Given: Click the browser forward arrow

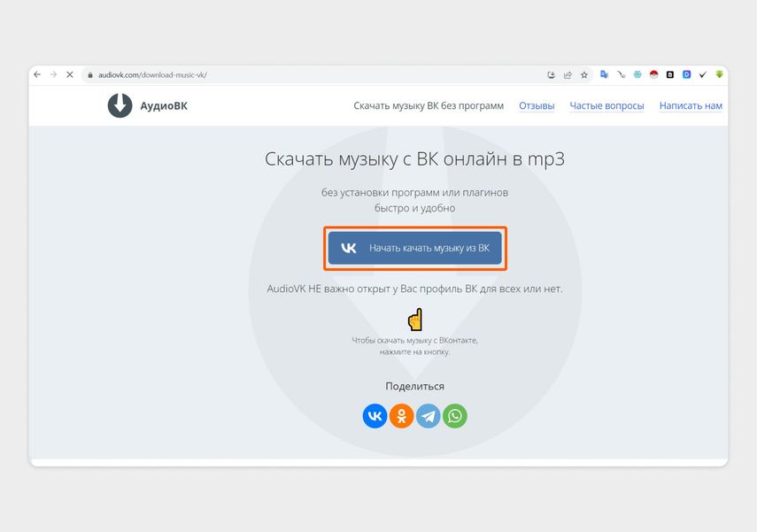Looking at the screenshot, I should click(x=54, y=75).
